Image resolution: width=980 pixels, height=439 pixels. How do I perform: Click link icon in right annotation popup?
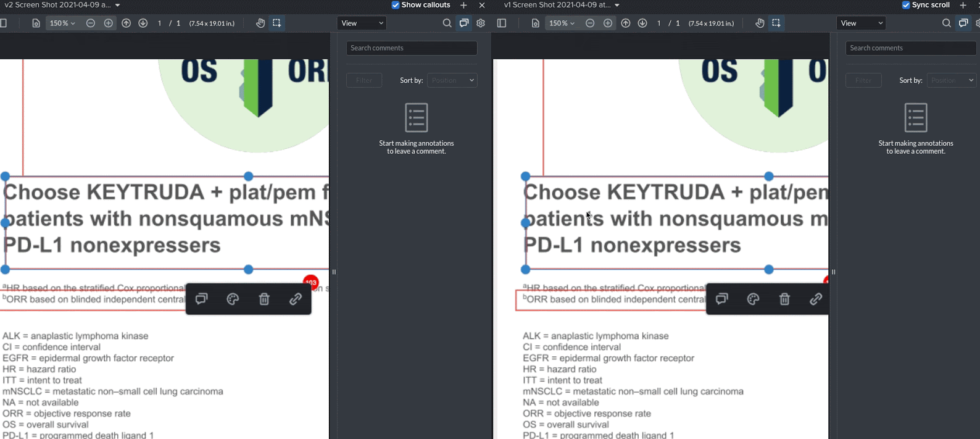816,299
